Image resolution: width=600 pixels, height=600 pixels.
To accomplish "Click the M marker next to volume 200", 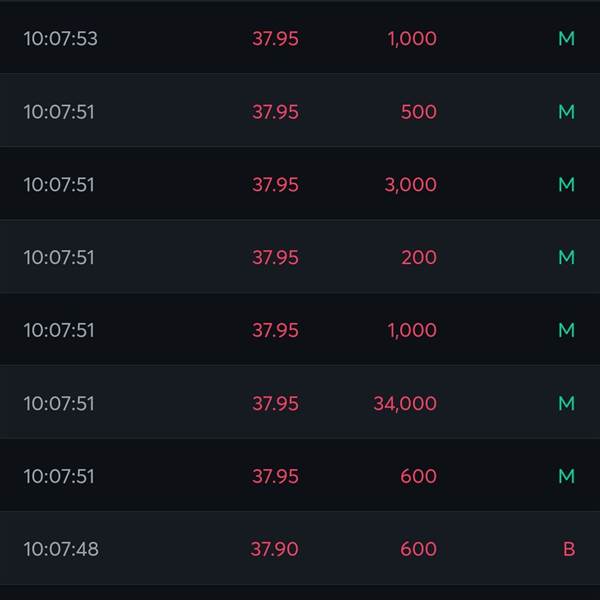I will (x=566, y=257).
